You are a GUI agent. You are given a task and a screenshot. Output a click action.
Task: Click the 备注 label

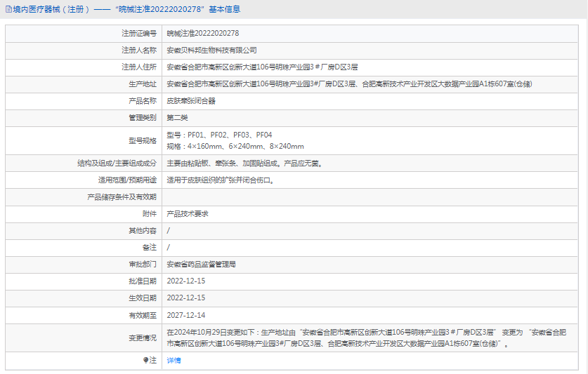[149, 248]
